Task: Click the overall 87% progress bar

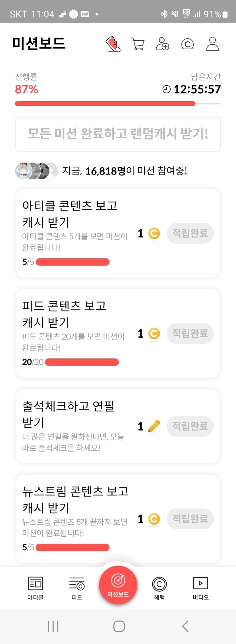Action: point(118,104)
